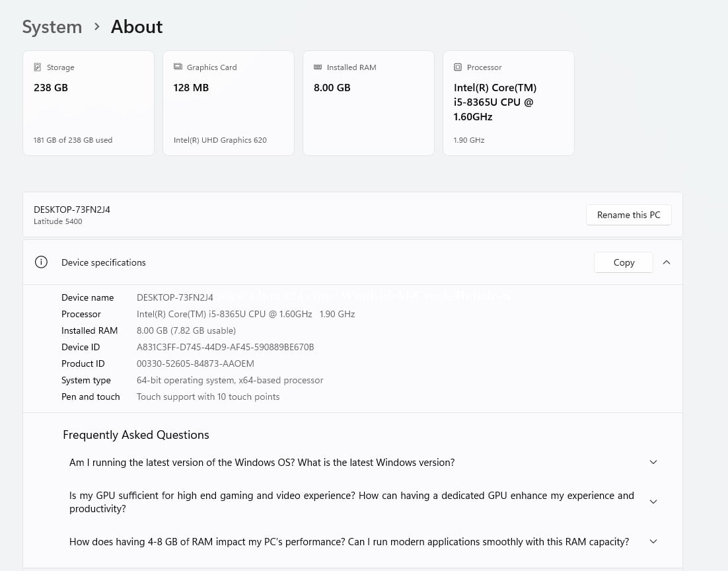This screenshot has height=571, width=728.
Task: Click the Graphics Card icon
Action: click(178, 67)
